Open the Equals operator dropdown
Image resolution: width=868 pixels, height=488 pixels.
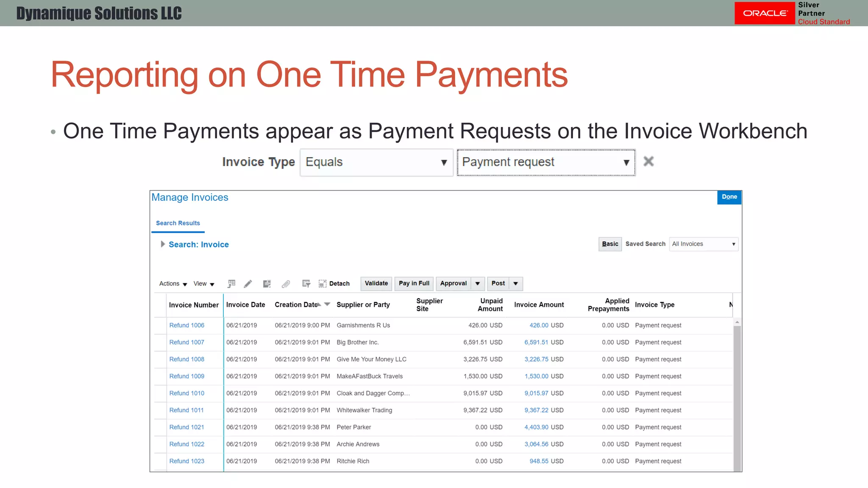(x=376, y=162)
